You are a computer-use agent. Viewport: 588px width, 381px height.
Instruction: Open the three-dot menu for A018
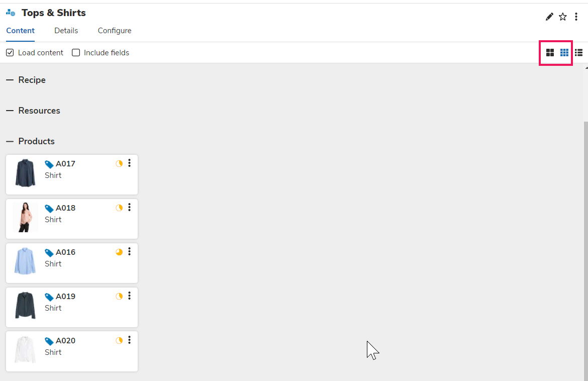click(x=129, y=207)
